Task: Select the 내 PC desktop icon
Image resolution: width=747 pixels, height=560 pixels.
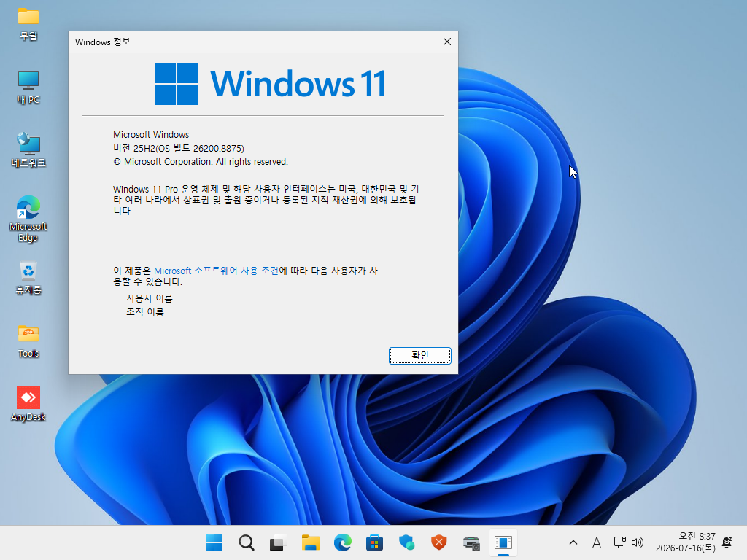Action: (x=28, y=87)
